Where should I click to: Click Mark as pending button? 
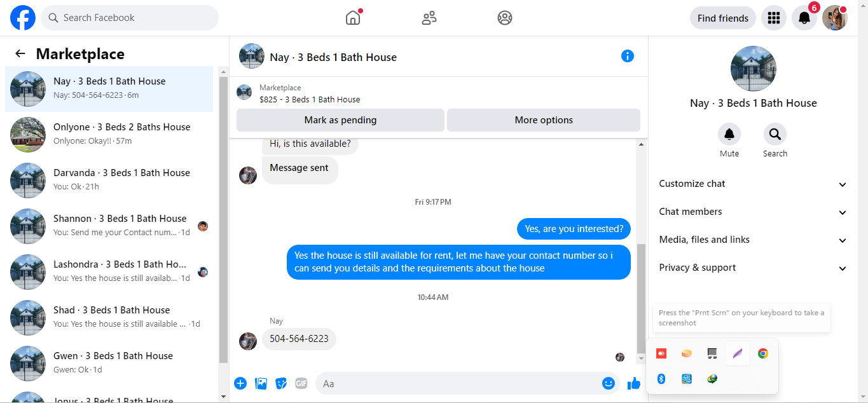pyautogui.click(x=340, y=120)
